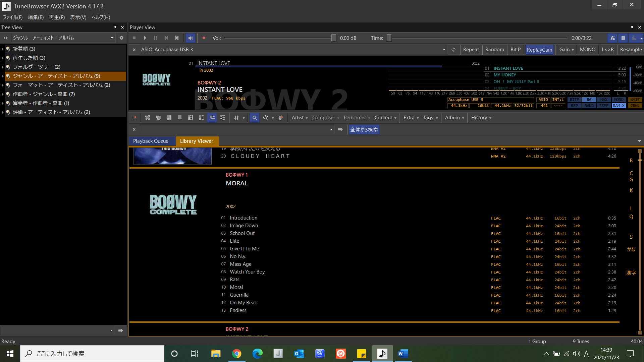This screenshot has height=362, width=644.
Task: Enable the Bit P processing icon
Action: point(515,49)
